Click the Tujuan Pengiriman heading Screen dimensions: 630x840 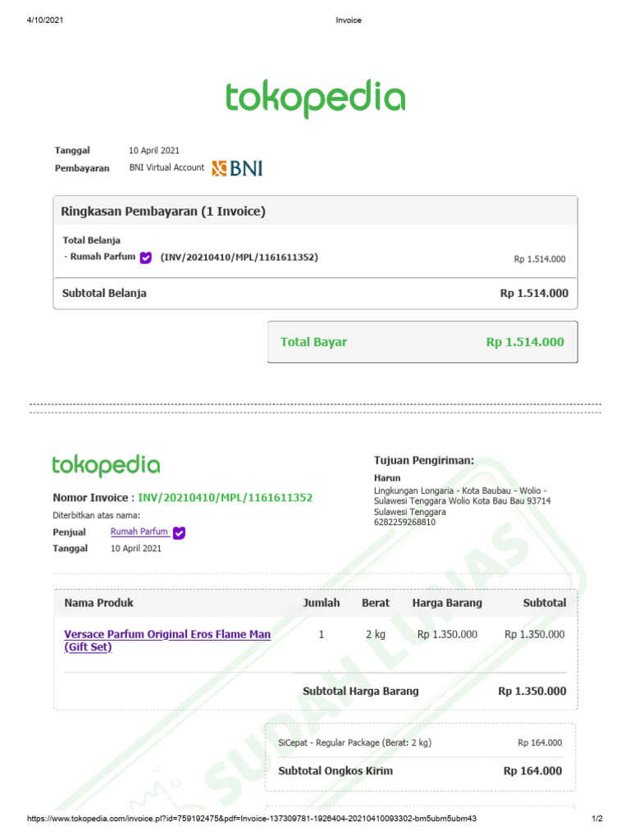(424, 460)
